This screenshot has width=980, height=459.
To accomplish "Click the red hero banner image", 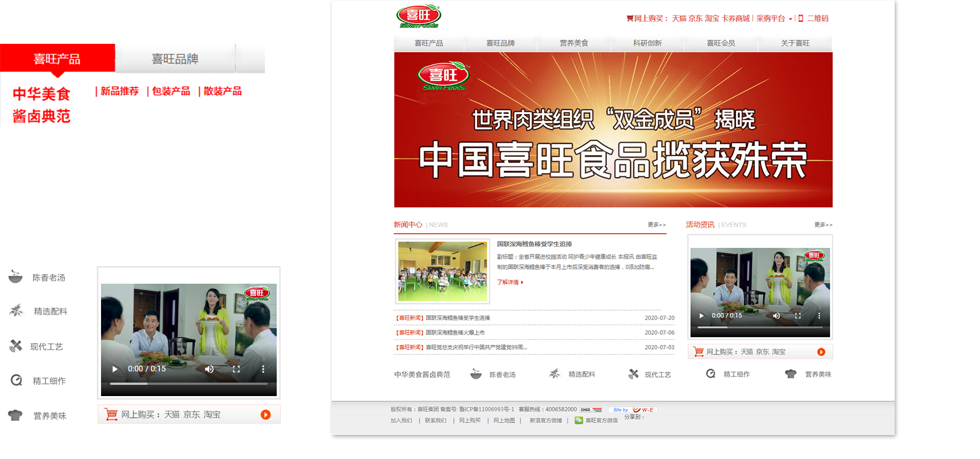I will (x=613, y=130).
